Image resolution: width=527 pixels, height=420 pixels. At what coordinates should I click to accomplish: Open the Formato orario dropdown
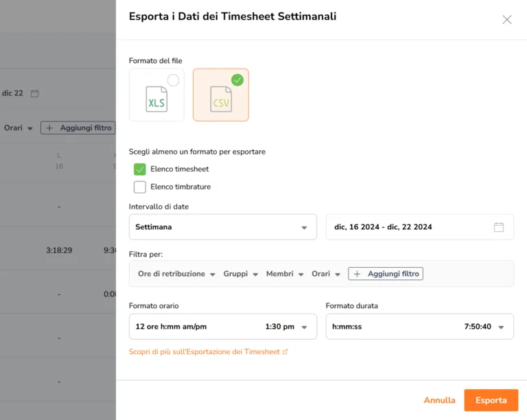pos(223,327)
